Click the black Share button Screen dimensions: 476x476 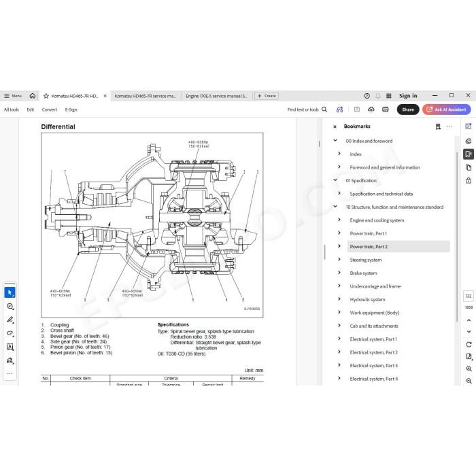point(408,109)
